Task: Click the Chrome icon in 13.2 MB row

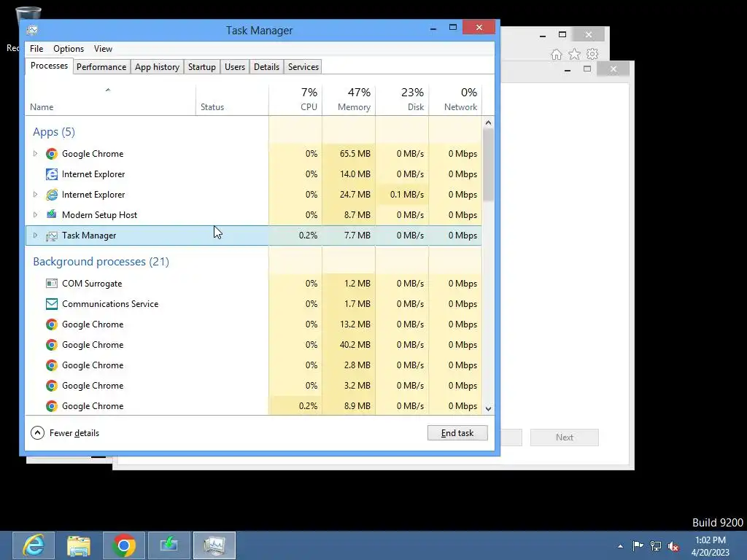Action: pos(52,324)
